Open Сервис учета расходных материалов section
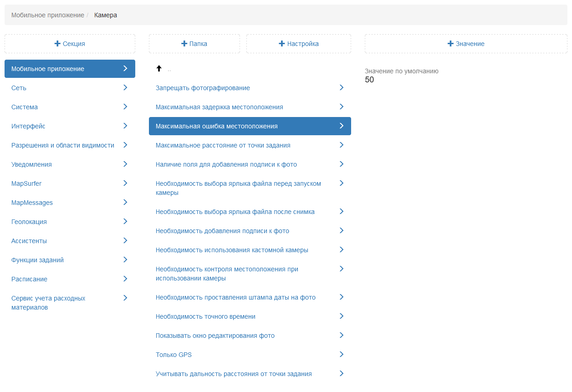572x392 pixels. click(70, 303)
